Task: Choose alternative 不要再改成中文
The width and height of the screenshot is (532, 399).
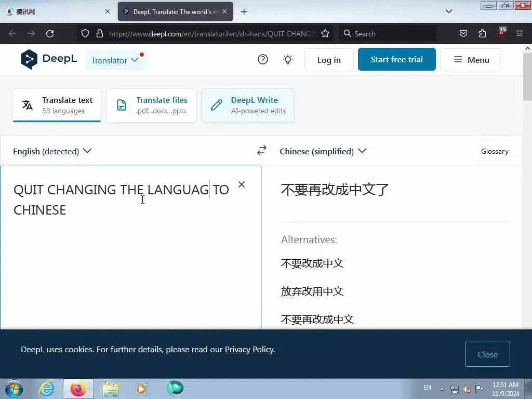Action: pyautogui.click(x=317, y=319)
